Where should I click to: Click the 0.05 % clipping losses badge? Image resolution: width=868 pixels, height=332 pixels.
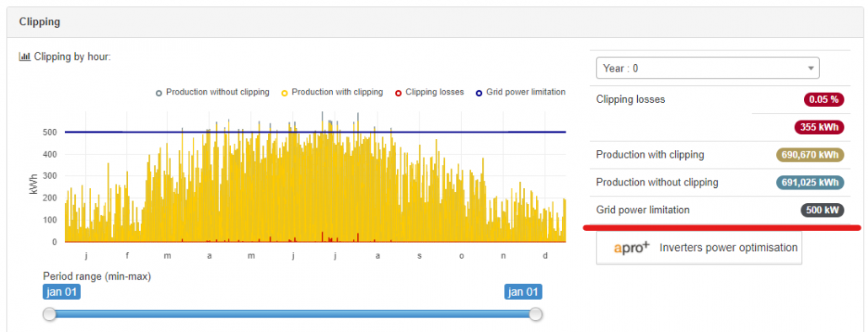[x=824, y=99]
